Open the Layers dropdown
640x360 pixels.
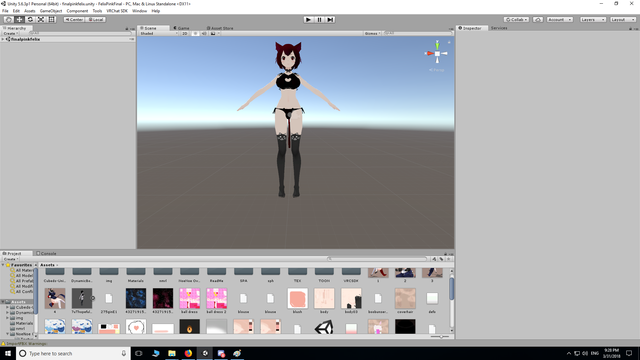point(593,20)
